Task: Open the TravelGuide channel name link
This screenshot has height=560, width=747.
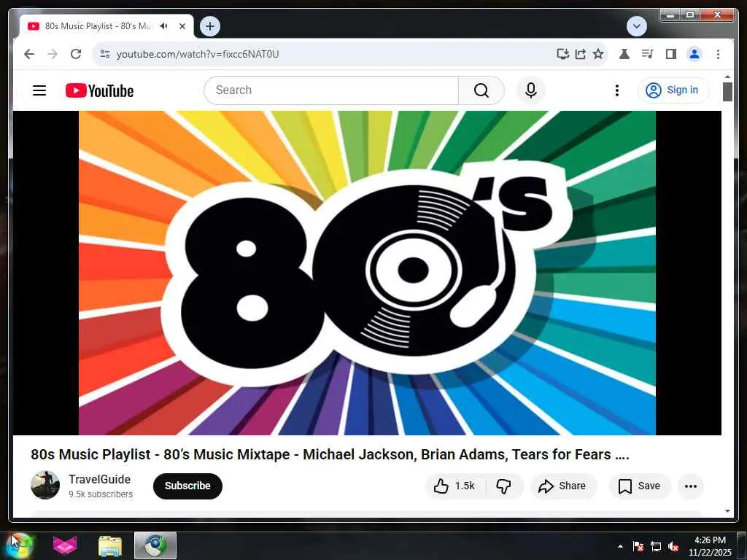Action: point(99,480)
